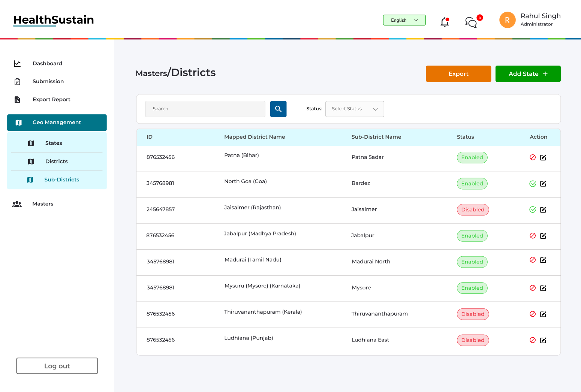Image resolution: width=581 pixels, height=392 pixels.
Task: Click the Dashboard chart icon
Action: [17, 64]
